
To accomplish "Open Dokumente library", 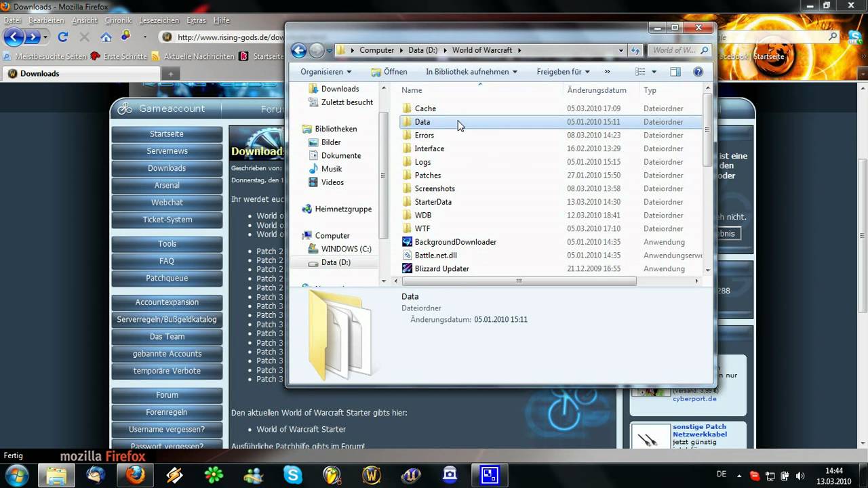I will pyautogui.click(x=341, y=155).
